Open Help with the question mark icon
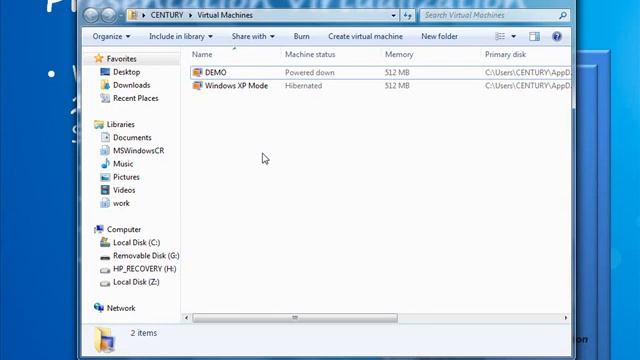The width and height of the screenshot is (640, 360). (x=557, y=36)
